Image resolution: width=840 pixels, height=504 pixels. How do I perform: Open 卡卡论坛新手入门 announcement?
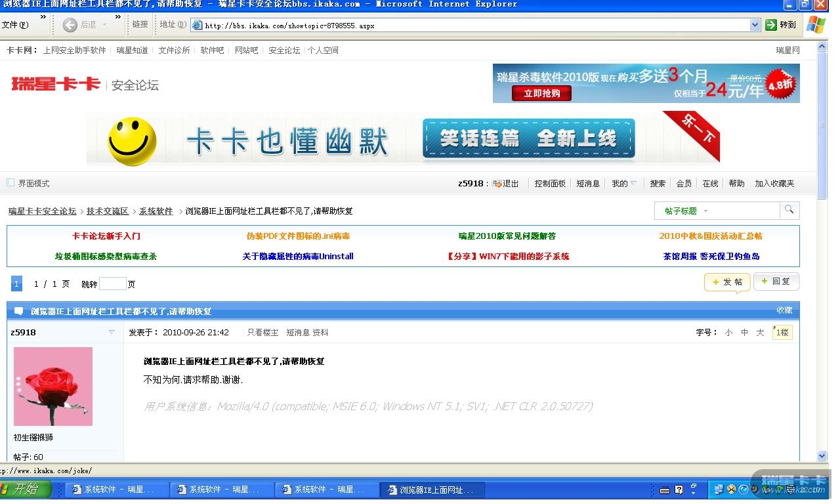106,236
